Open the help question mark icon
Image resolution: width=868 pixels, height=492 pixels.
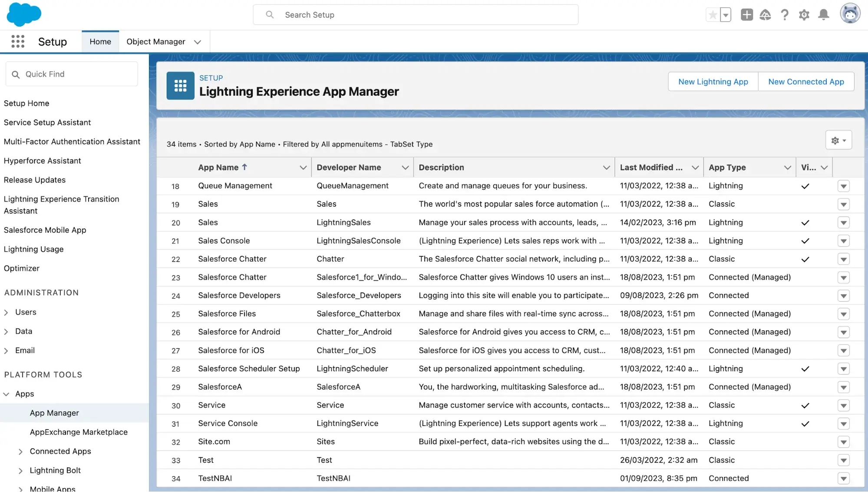(785, 15)
